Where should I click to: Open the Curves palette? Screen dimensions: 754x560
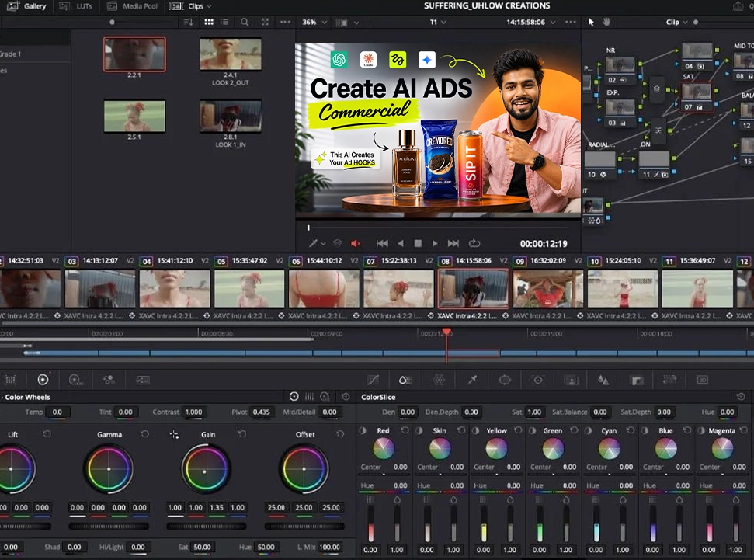pos(373,380)
